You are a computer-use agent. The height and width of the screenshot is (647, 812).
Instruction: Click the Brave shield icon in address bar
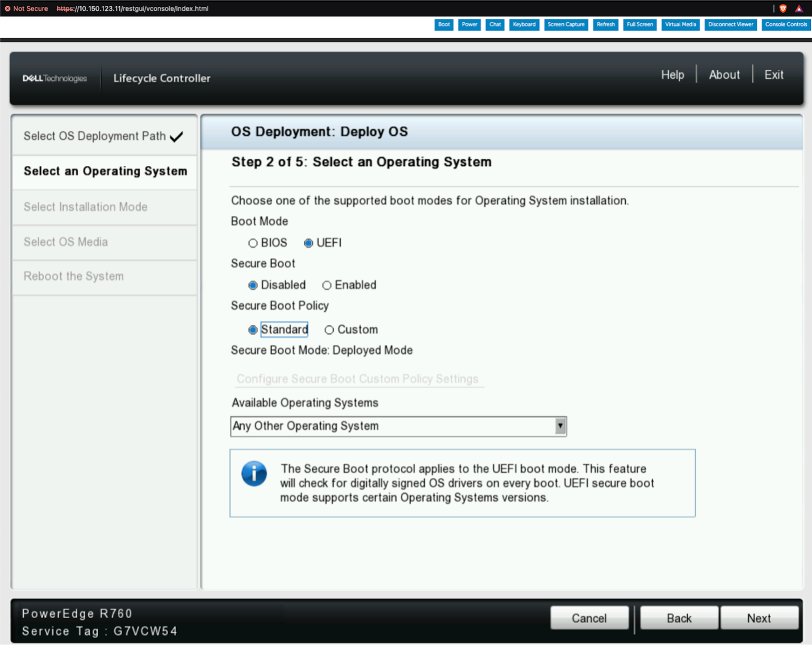tap(783, 9)
